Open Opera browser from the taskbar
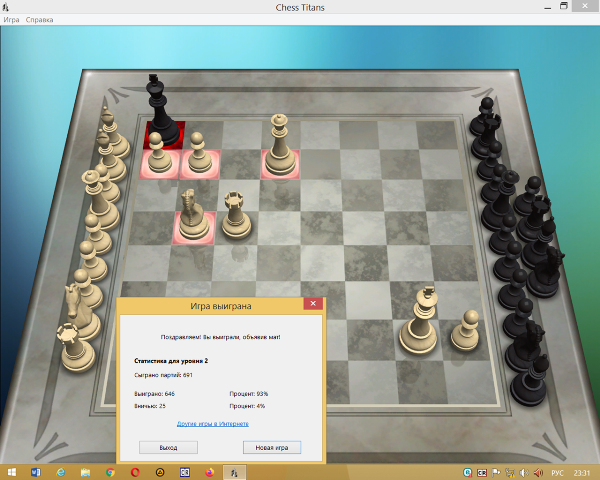Image resolution: width=600 pixels, height=480 pixels. pyautogui.click(x=135, y=472)
